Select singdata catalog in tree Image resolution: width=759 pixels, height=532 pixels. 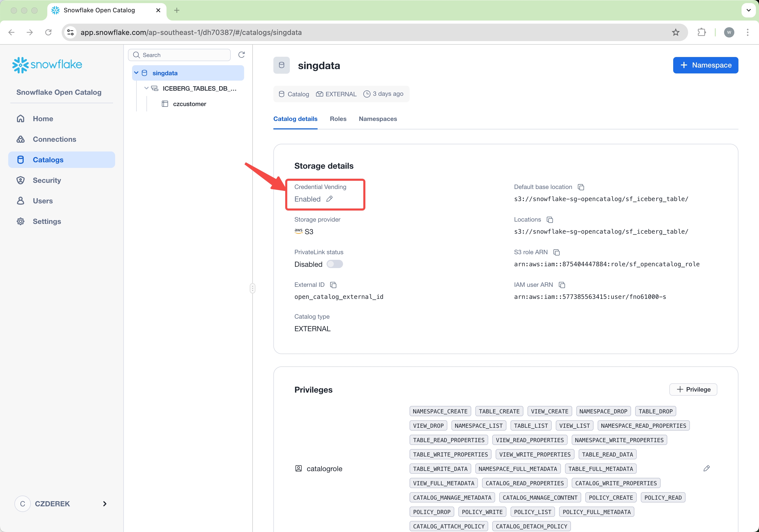(188, 73)
